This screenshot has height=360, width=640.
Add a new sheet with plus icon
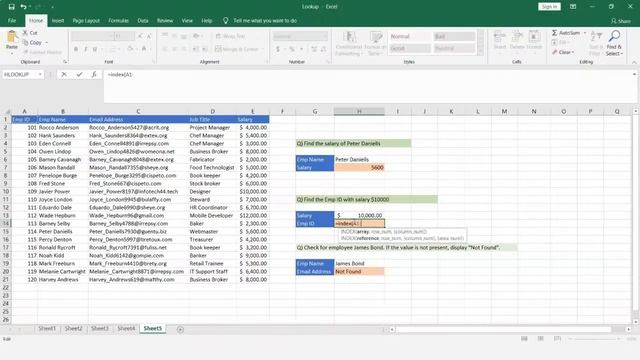pyautogui.click(x=180, y=329)
